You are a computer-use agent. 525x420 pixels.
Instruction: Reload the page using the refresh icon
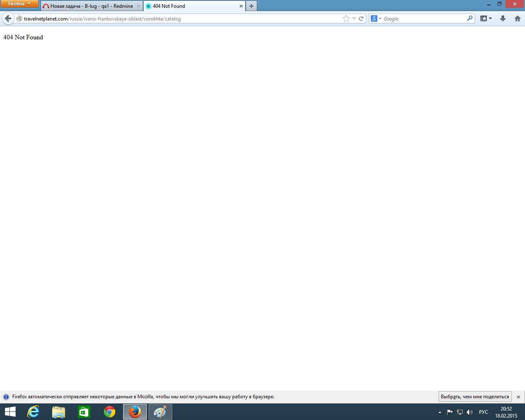tap(361, 18)
